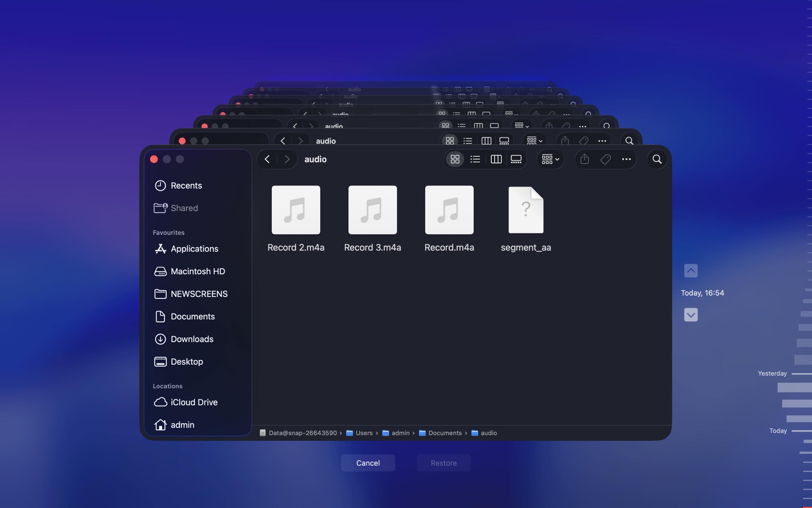
Task: Click the audio folder title in front window
Action: click(x=315, y=159)
